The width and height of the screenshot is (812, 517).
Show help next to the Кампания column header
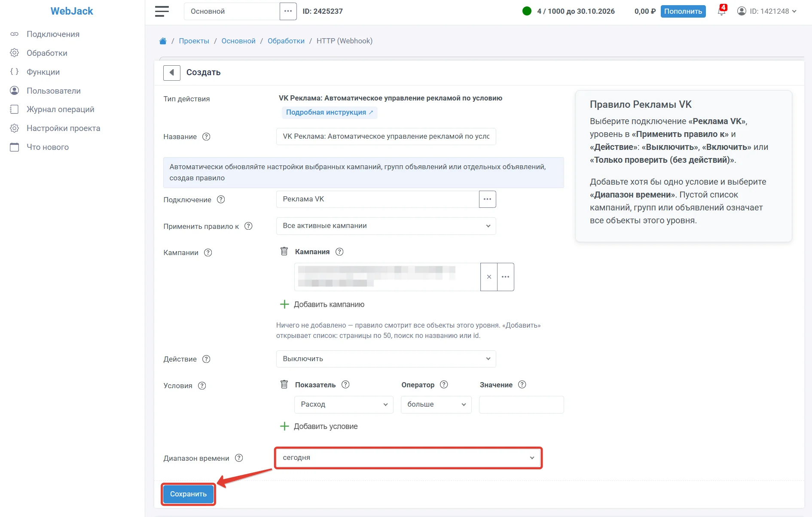point(339,252)
